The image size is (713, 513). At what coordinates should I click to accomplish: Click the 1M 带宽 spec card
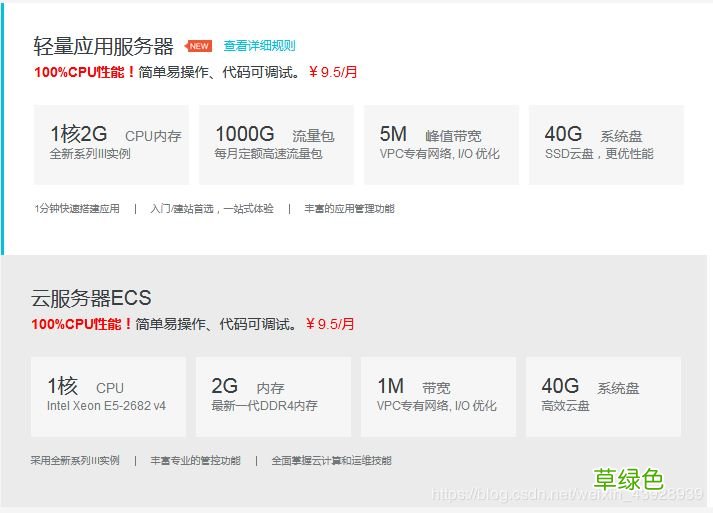[438, 397]
